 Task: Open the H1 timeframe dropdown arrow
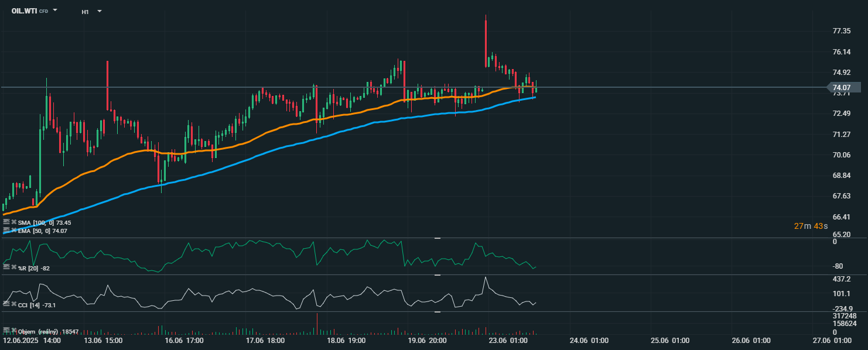pos(99,11)
